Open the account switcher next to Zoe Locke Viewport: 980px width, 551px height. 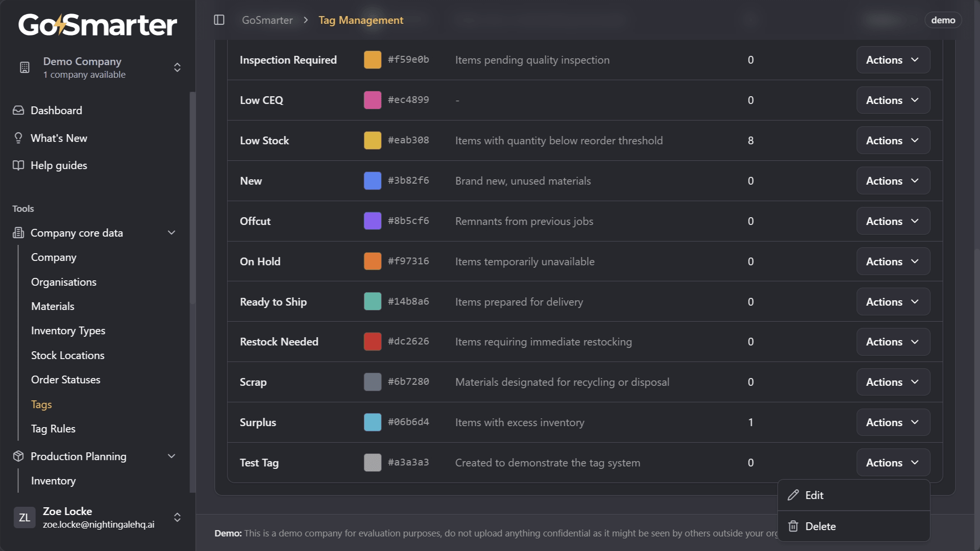coord(177,517)
